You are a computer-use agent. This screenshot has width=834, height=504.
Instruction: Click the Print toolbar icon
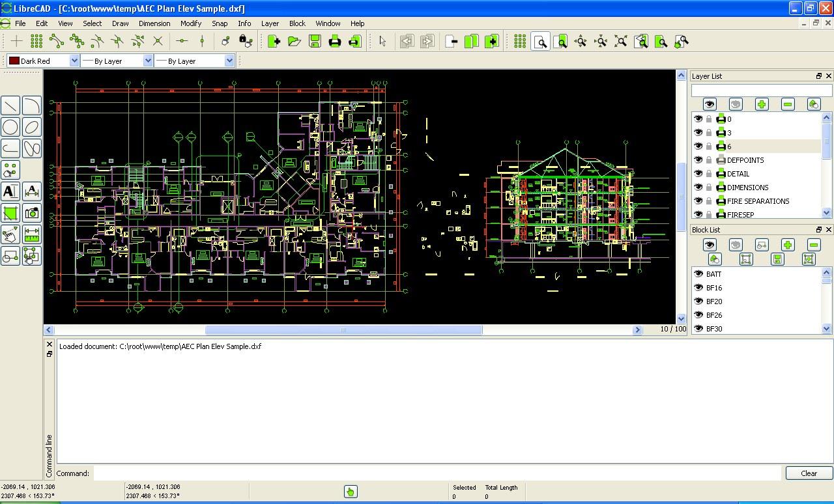334,40
